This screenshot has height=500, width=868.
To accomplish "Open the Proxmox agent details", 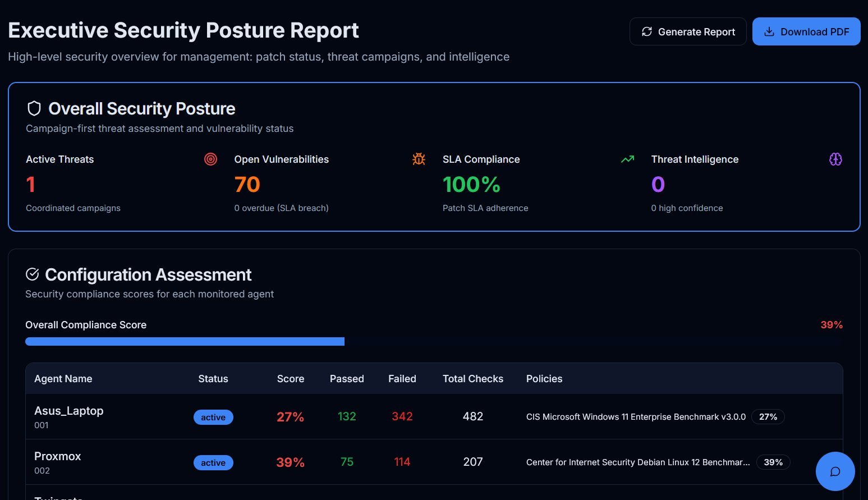I will pos(58,456).
